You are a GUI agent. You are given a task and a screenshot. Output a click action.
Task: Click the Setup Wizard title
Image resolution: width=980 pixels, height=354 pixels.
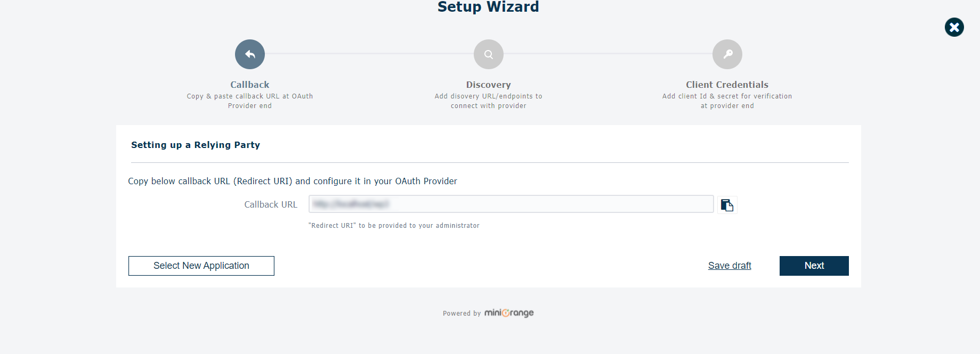[x=489, y=7]
